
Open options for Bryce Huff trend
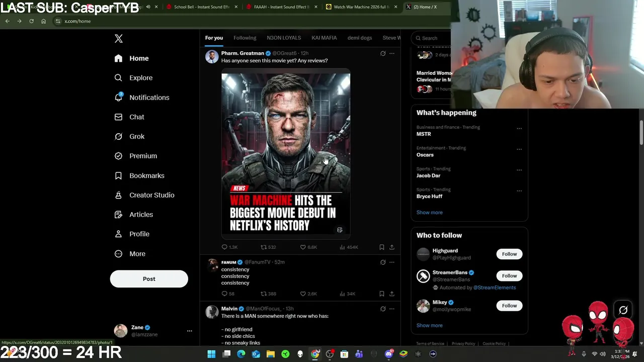tap(519, 191)
